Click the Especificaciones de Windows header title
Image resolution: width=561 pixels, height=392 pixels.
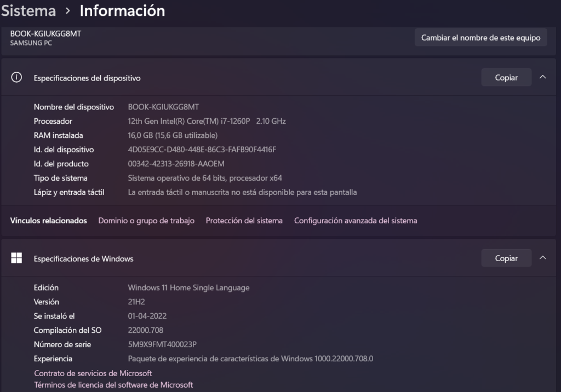pyautogui.click(x=83, y=258)
